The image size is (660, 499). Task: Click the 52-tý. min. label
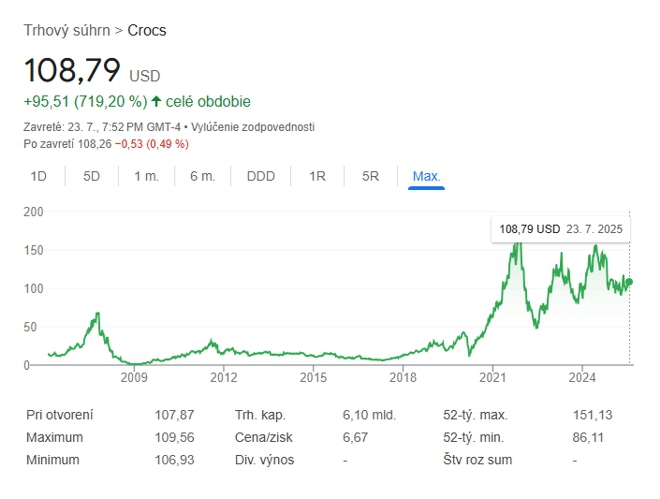[x=474, y=438]
